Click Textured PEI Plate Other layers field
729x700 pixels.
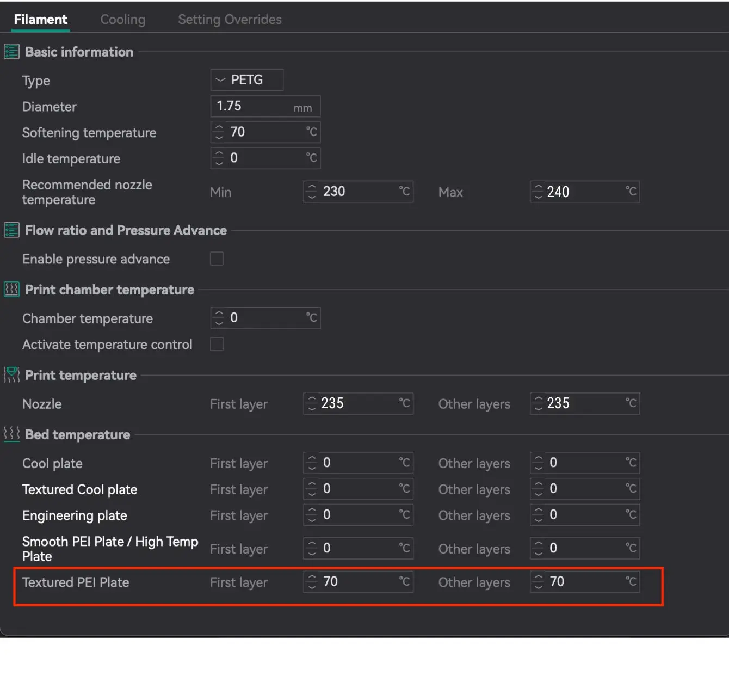(585, 582)
